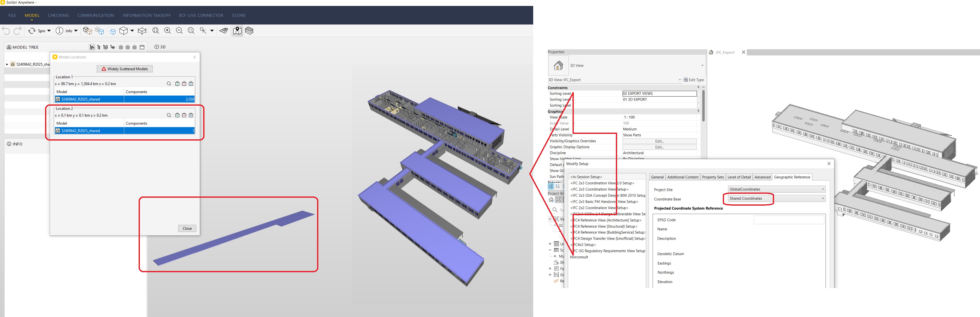Open the Additional Content tab in Modify Setup
Image resolution: width=980 pixels, height=317 pixels.
(683, 177)
